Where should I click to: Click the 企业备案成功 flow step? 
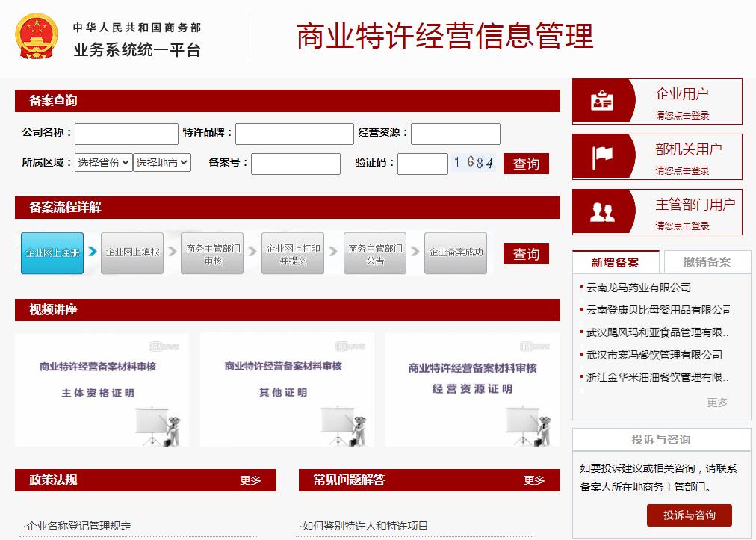(455, 253)
